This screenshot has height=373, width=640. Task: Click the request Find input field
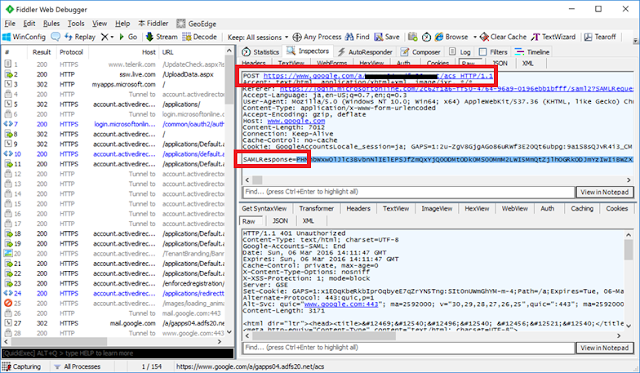tap(409, 192)
